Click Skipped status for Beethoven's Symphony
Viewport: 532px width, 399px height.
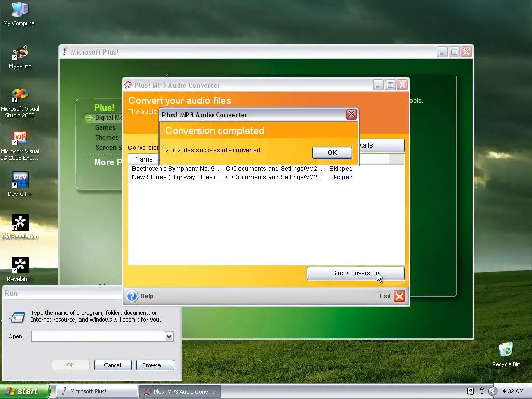pyautogui.click(x=341, y=169)
